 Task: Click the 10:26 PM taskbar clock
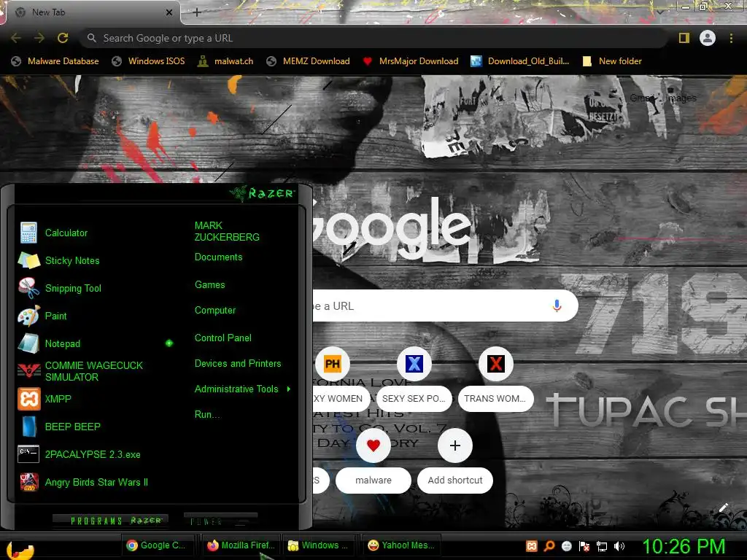point(683,546)
